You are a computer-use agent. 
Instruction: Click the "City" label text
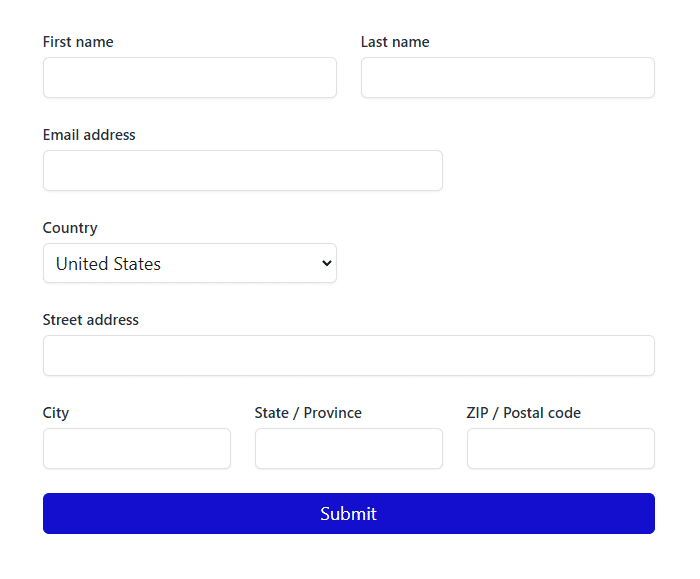[56, 413]
